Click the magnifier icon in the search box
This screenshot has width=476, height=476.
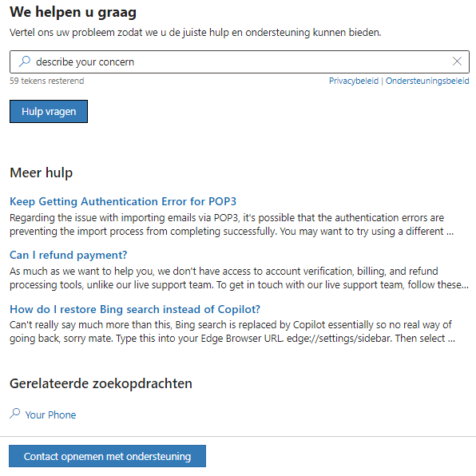(x=25, y=61)
